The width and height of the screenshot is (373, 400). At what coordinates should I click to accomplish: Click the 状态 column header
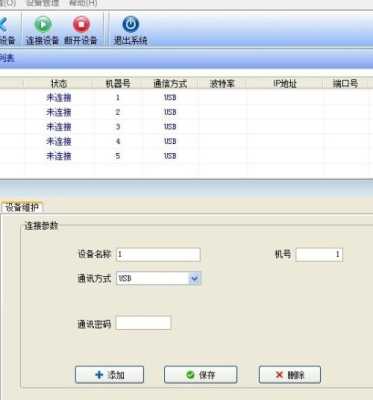[59, 83]
